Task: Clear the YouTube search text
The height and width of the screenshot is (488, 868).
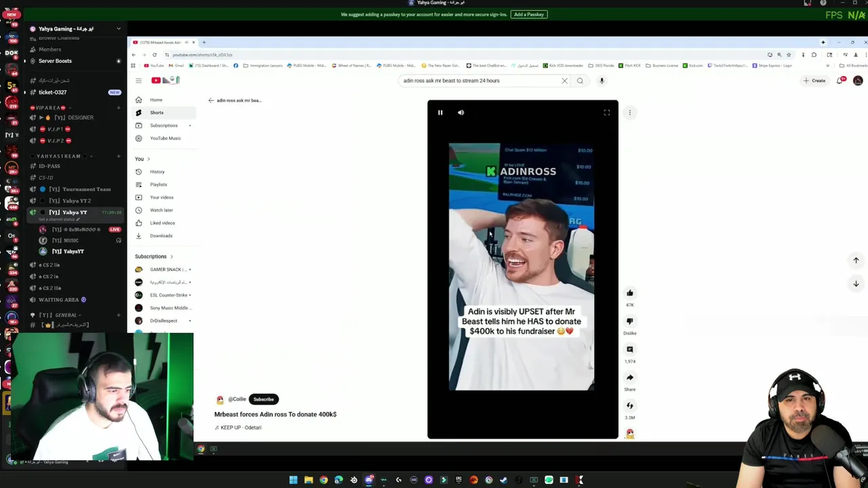Action: pyautogui.click(x=564, y=81)
